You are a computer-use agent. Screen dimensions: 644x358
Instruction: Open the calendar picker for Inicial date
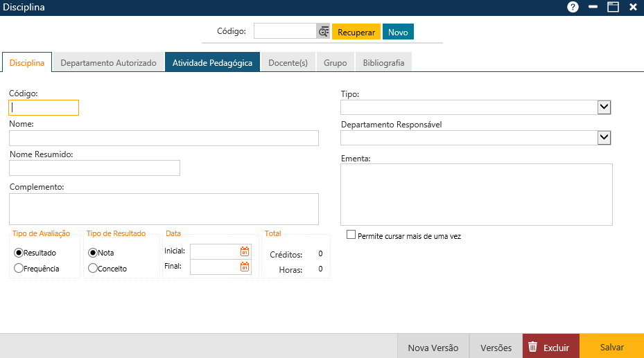pos(245,251)
